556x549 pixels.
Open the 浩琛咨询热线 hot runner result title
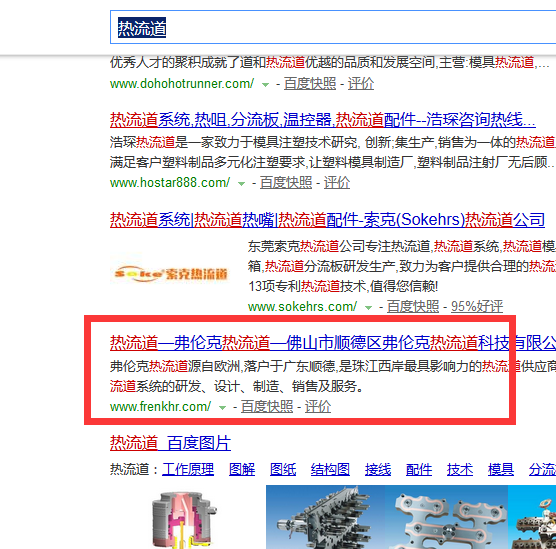(323, 120)
